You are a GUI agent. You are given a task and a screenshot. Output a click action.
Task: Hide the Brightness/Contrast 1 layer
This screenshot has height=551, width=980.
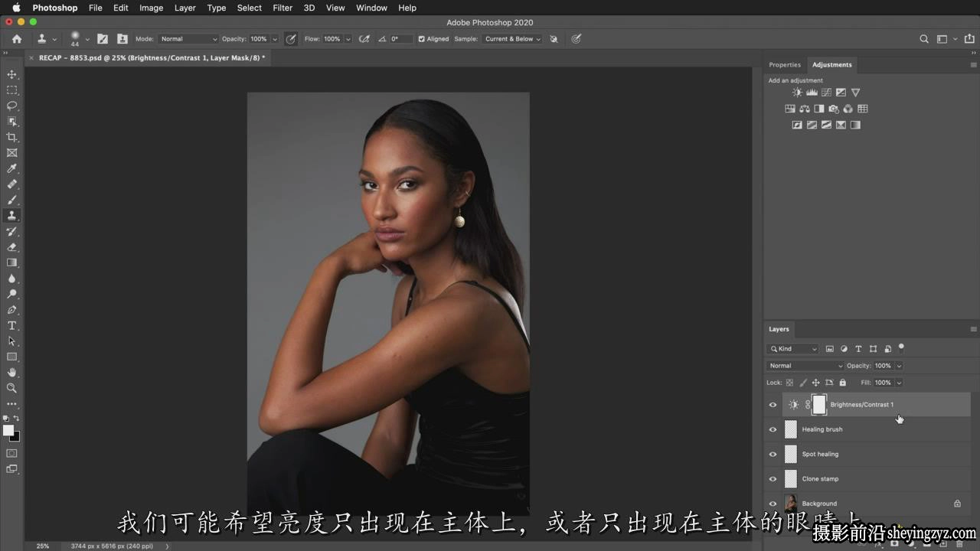pos(773,405)
